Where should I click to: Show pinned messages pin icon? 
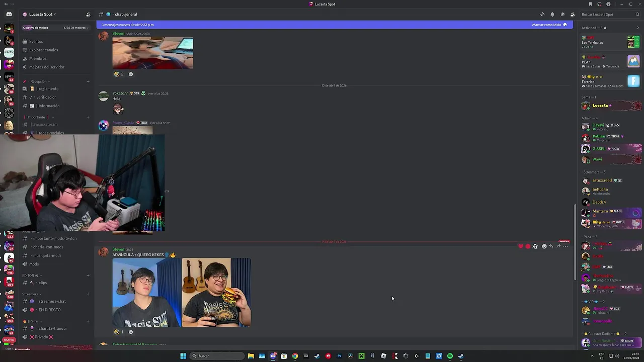point(562,14)
